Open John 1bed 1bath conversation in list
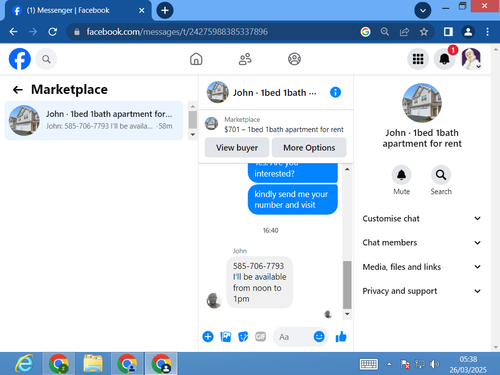Image resolution: width=500 pixels, height=375 pixels. (94, 120)
